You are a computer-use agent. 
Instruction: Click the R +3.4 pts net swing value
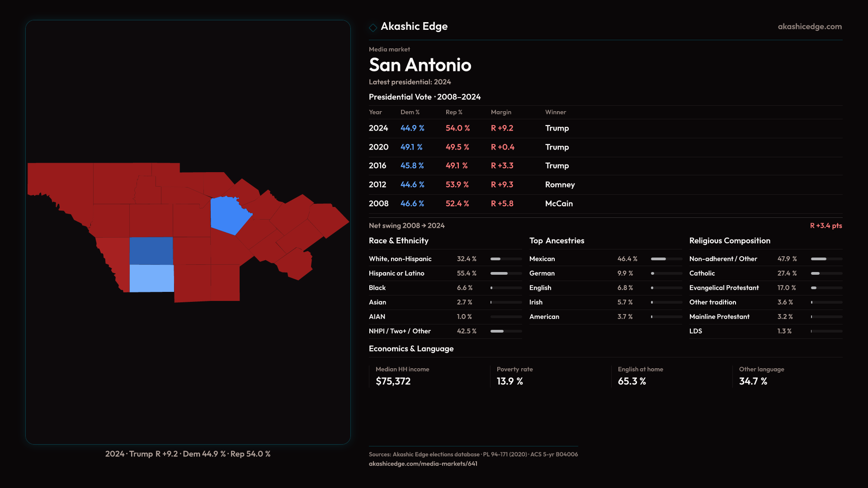[826, 225]
